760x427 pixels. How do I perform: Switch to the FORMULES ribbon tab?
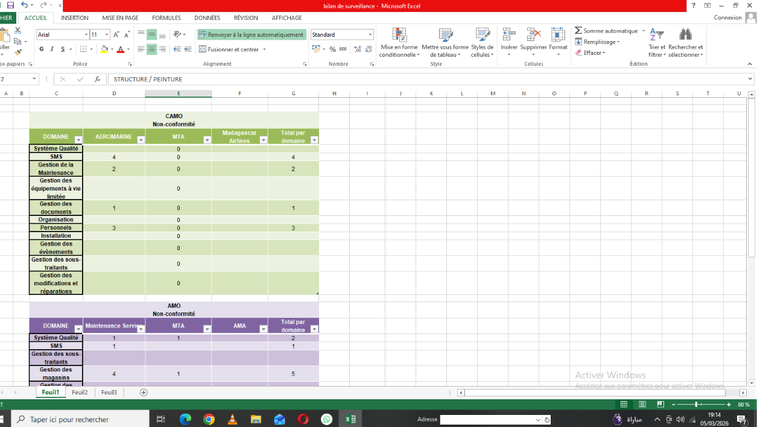pyautogui.click(x=166, y=18)
